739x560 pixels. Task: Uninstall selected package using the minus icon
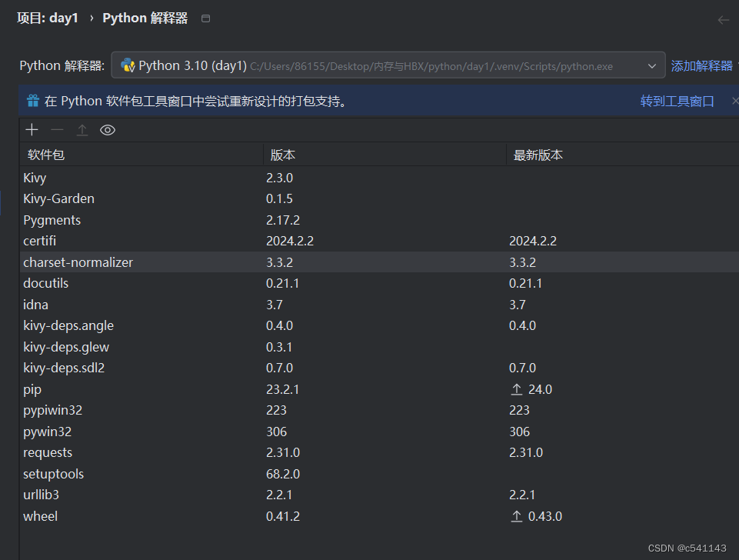point(57,129)
